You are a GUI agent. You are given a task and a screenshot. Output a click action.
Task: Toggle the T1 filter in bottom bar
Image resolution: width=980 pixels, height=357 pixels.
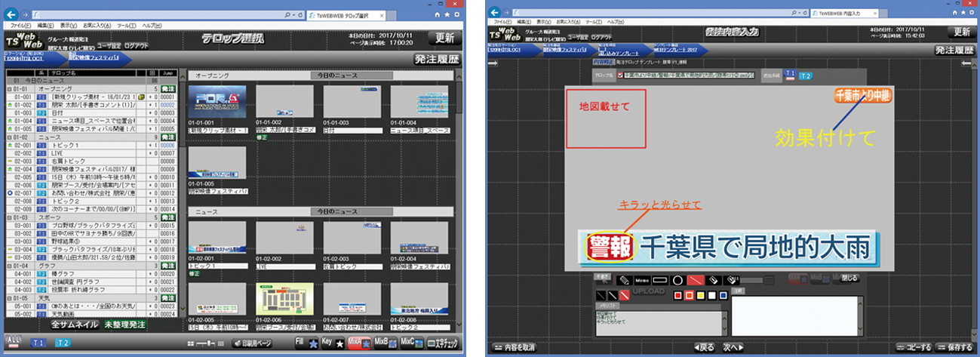coord(38,343)
